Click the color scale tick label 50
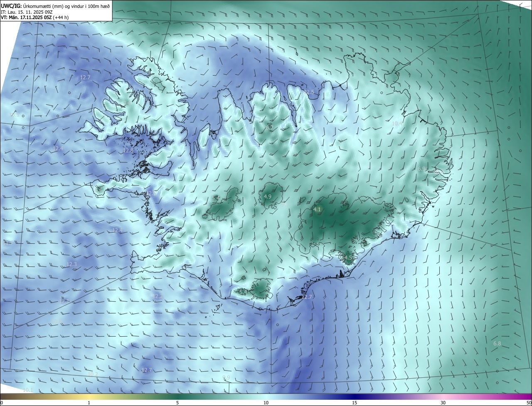The height and width of the screenshot is (406, 532). 529,403
